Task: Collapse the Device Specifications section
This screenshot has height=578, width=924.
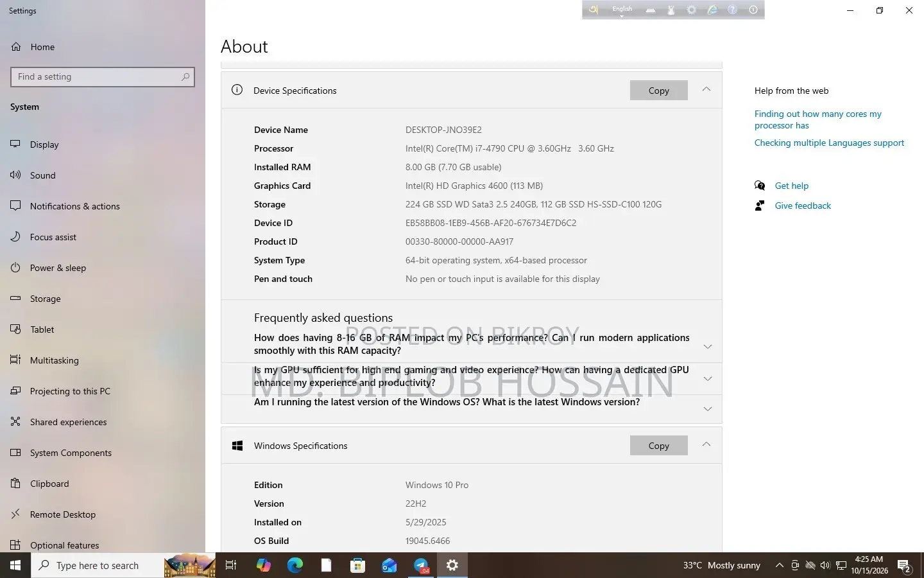Action: click(x=706, y=89)
